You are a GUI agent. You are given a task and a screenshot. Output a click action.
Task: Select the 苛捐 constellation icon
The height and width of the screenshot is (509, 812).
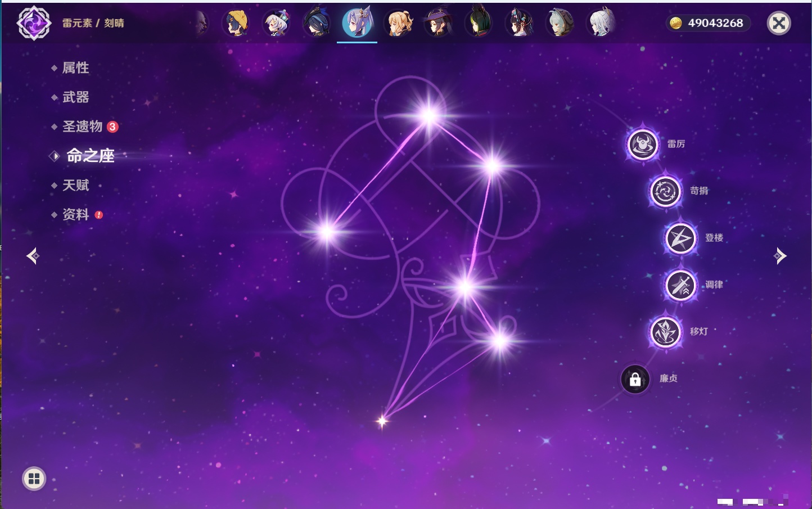pos(666,191)
